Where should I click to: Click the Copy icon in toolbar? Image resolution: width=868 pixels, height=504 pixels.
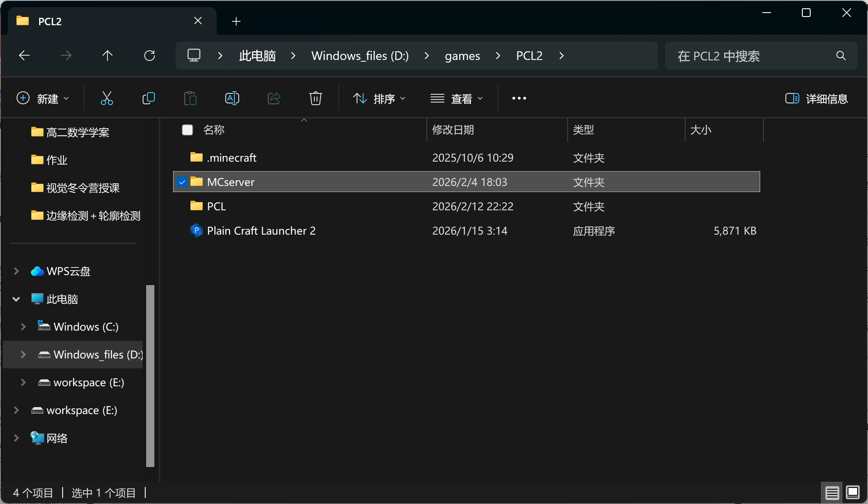click(148, 99)
